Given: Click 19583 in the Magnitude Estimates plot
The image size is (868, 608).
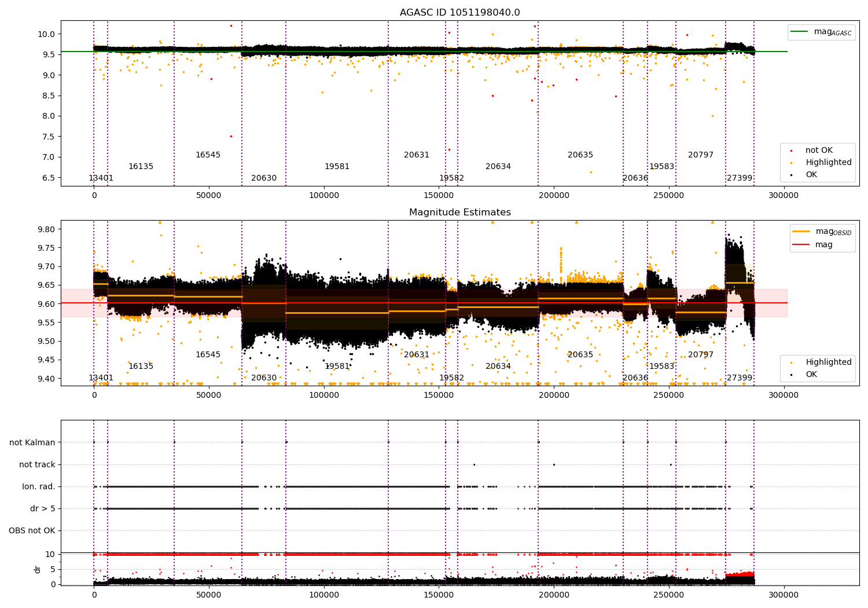Looking at the screenshot, I should 661,366.
